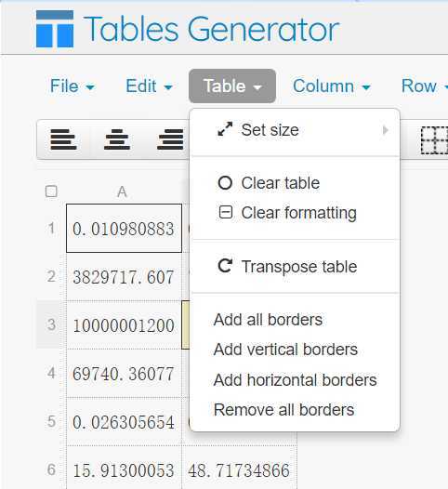
Task: Click cell containing 69740.36077
Action: (124, 374)
